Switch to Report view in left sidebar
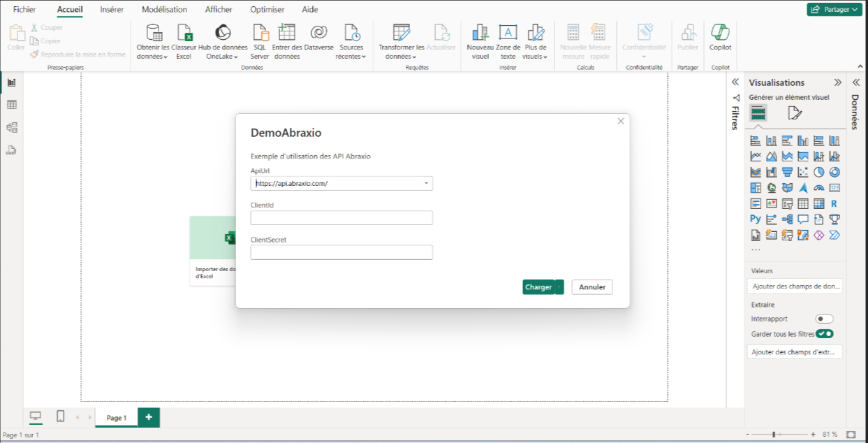Screen dimensions: 868x443 11,82
